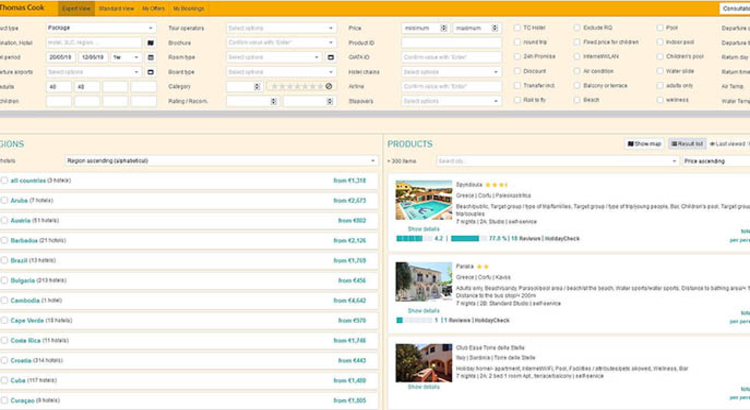
Task: Switch to the Expert View tab
Action: point(77,9)
